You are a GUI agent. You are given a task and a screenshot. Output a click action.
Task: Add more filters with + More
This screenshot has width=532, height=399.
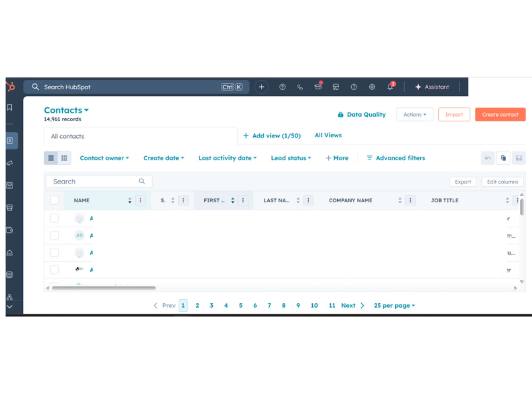point(337,158)
